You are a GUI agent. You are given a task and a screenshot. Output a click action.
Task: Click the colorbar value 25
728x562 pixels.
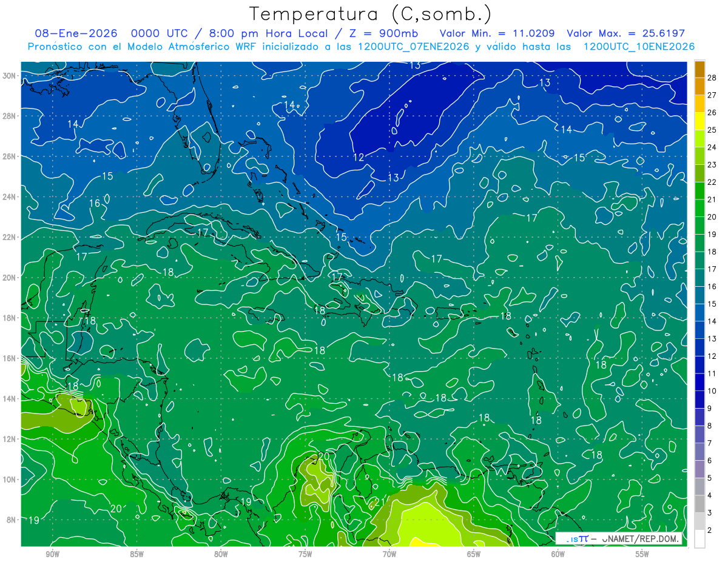tap(712, 130)
